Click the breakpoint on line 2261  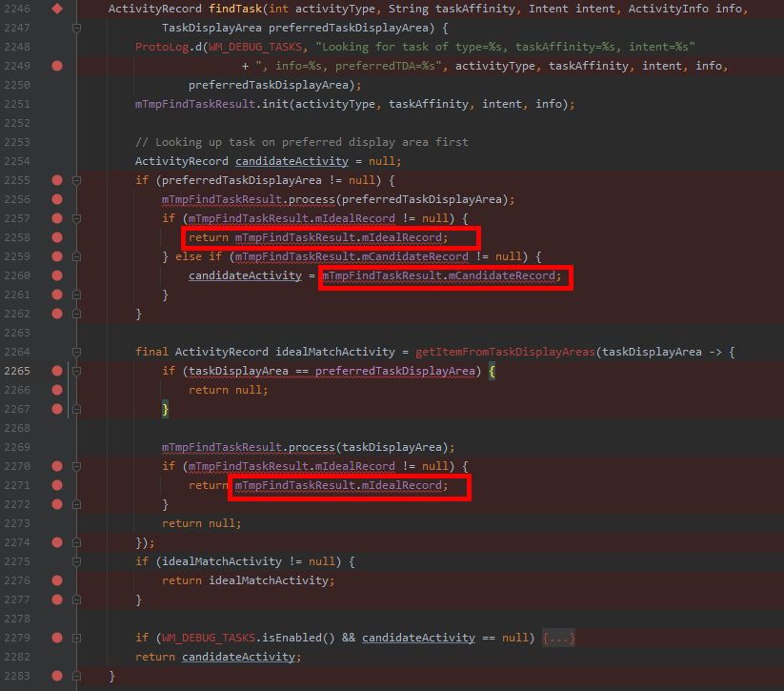[x=57, y=295]
